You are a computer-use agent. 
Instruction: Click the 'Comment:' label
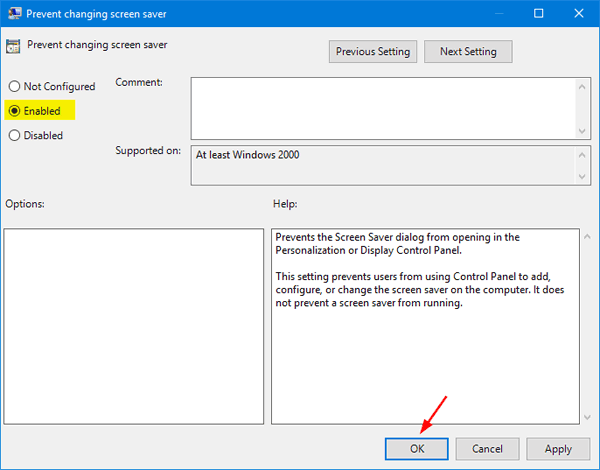tap(139, 82)
